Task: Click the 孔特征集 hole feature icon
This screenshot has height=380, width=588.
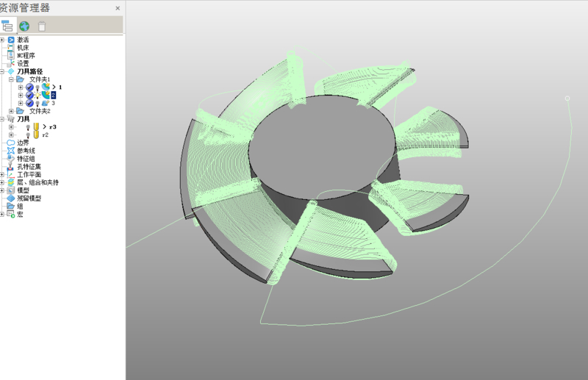Action: point(11,167)
